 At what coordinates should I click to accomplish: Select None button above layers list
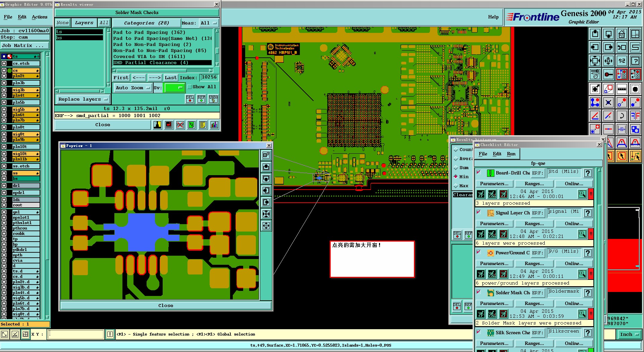coord(62,23)
